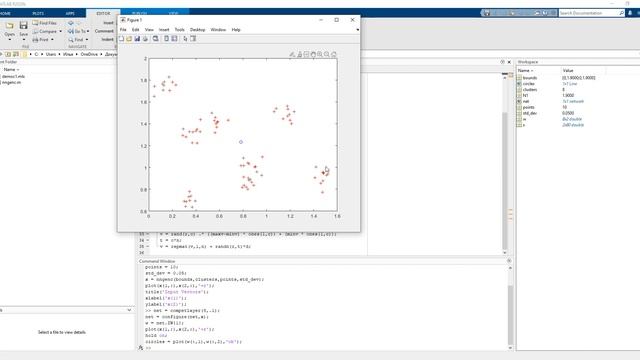The width and height of the screenshot is (640, 360).
Task: Click the up-folder icon in the address bar
Action: [8, 54]
